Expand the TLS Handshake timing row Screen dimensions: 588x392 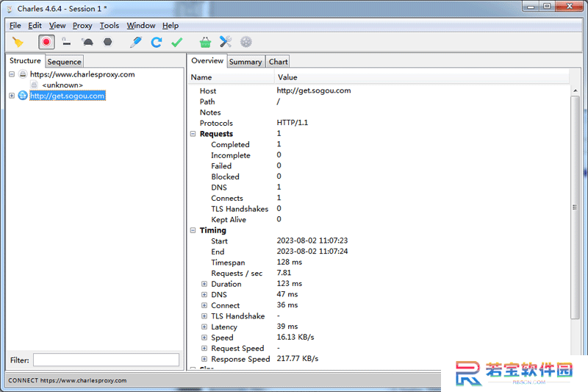(204, 316)
